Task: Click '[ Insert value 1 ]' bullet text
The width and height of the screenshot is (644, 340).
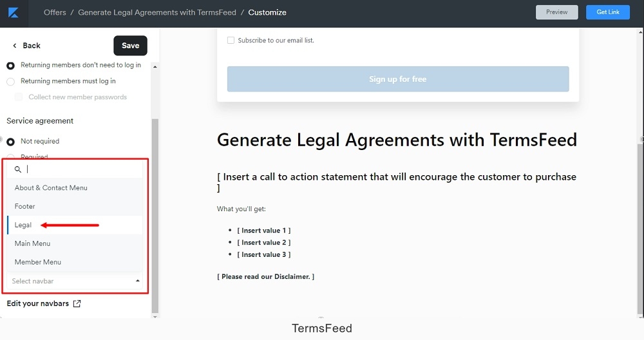Action: [x=263, y=231]
